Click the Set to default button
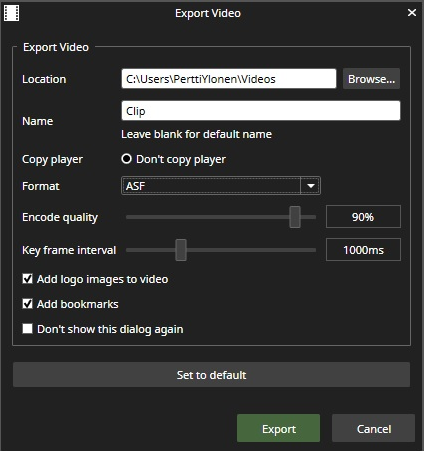Screen dimensions: 426x451 point(211,375)
